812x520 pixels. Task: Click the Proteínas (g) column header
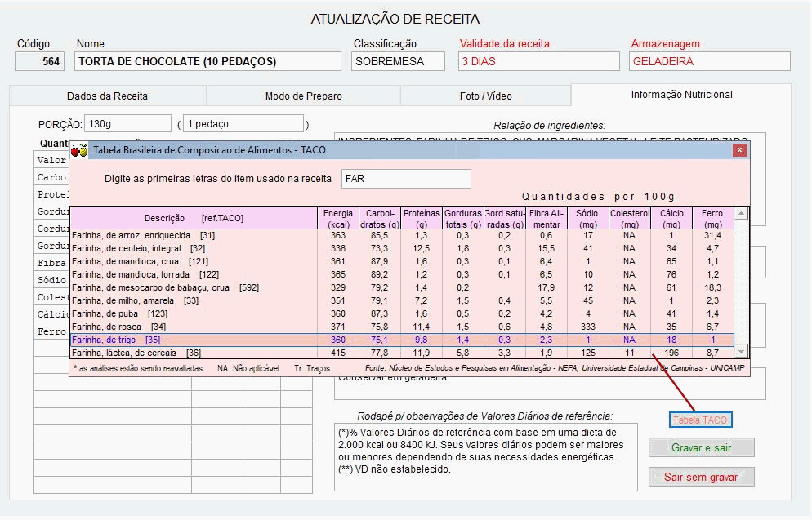(x=422, y=218)
